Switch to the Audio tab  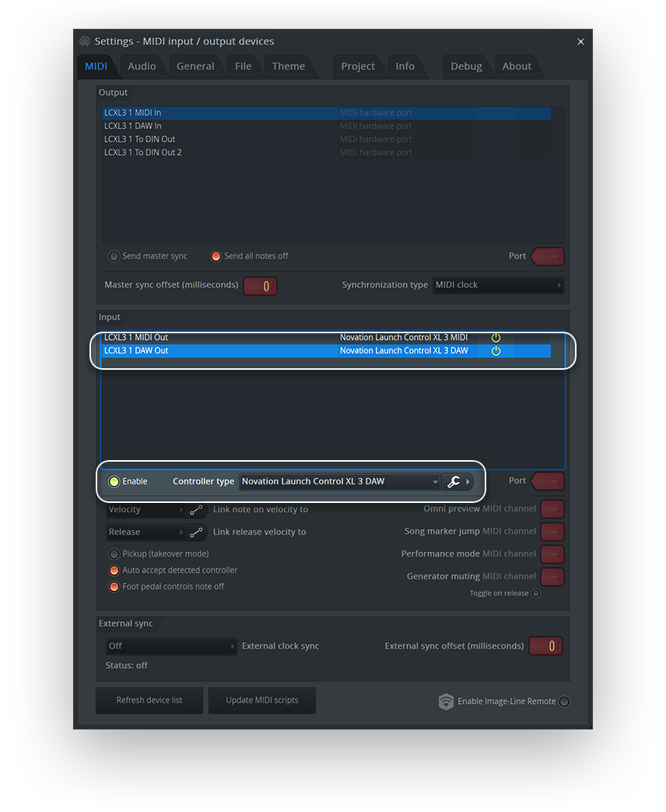[142, 66]
